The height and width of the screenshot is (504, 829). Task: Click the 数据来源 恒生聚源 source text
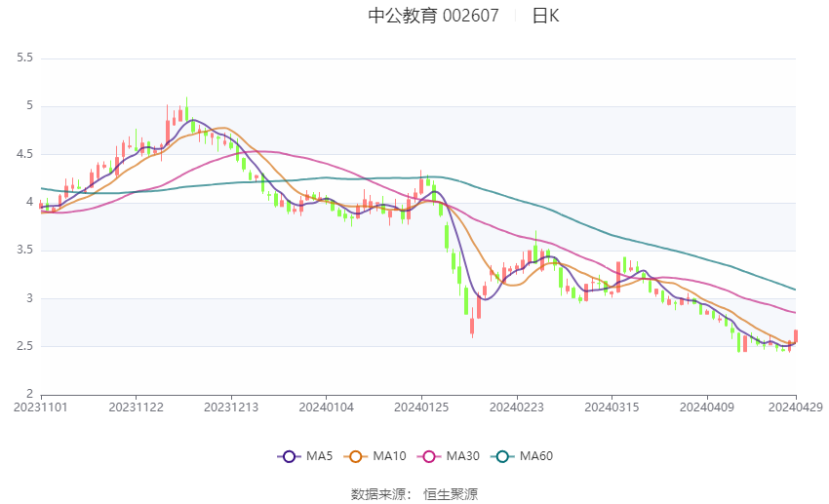coord(414,494)
